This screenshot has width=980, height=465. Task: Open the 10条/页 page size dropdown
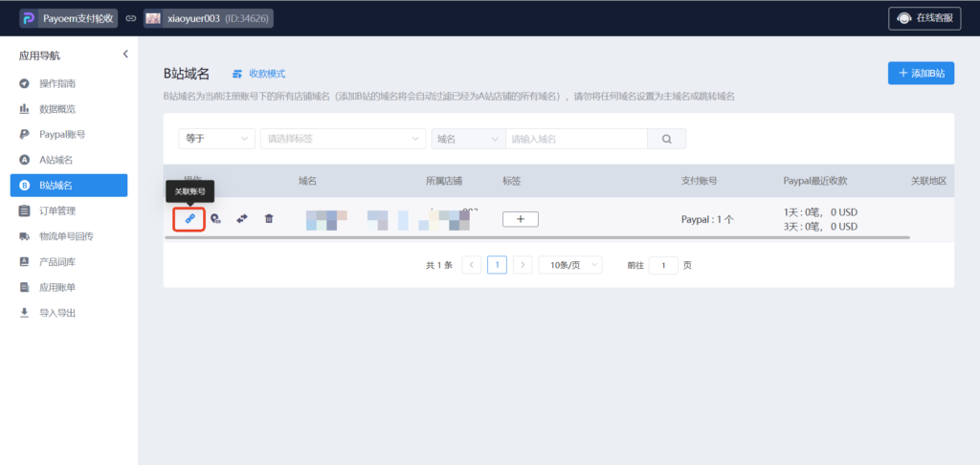[x=570, y=265]
